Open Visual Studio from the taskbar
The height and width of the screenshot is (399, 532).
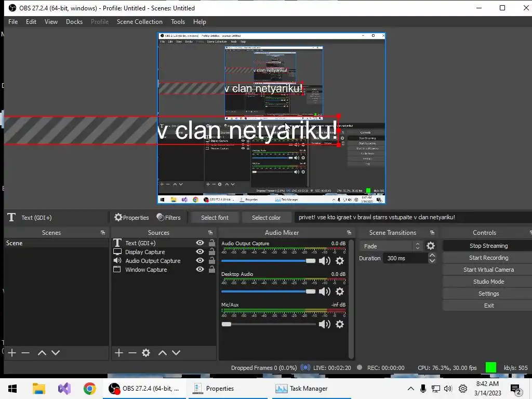click(64, 389)
